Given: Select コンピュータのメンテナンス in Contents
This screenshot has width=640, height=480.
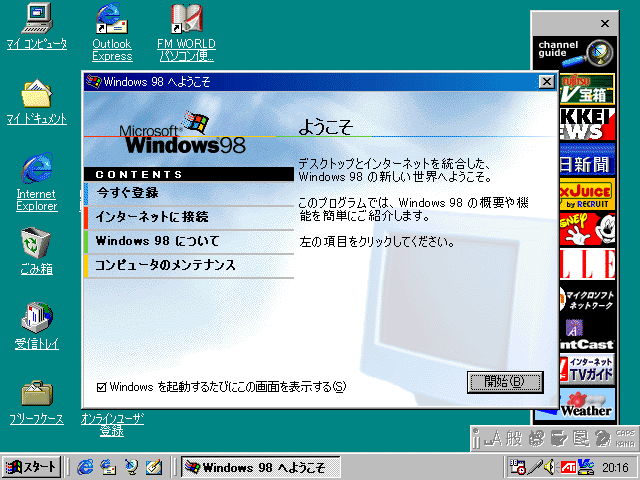Looking at the screenshot, I should pos(189,265).
